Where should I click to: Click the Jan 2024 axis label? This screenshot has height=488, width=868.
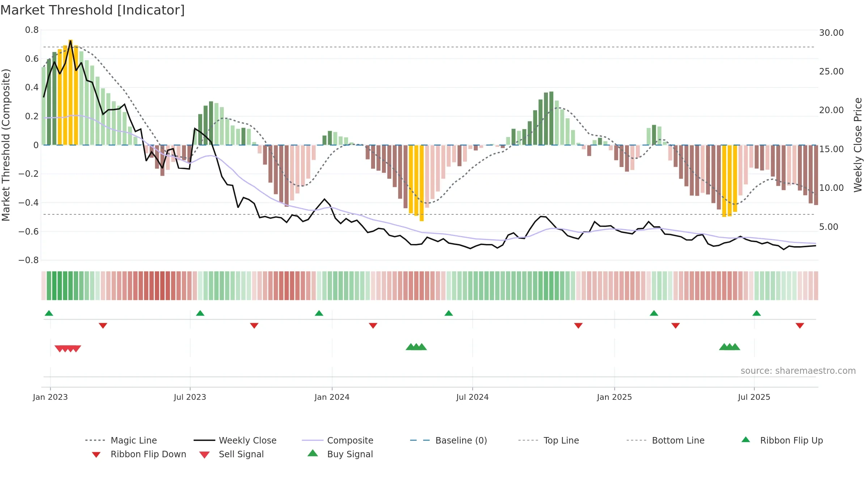(x=332, y=397)
